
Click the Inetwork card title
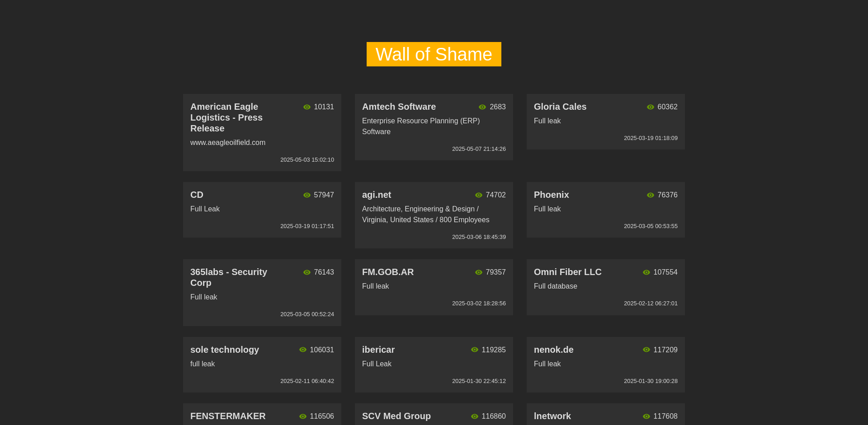tap(552, 416)
